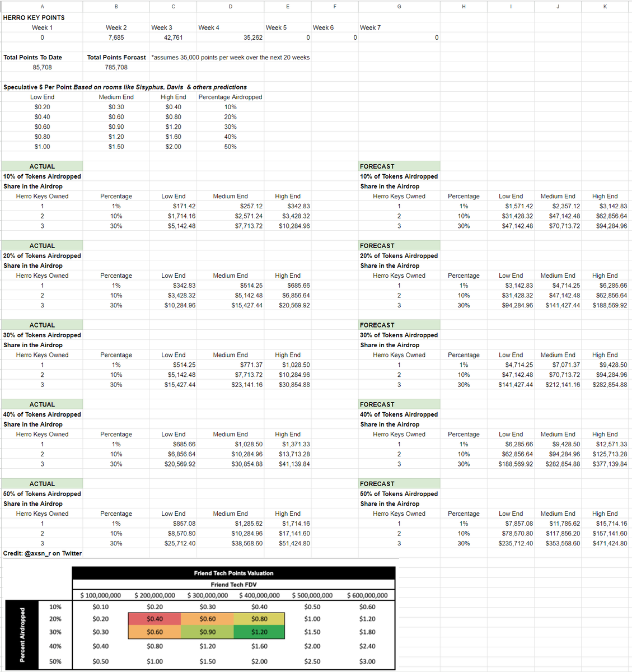Click the $0.10 valuation cell
Screen dimensions: 632x672
click(x=101, y=606)
